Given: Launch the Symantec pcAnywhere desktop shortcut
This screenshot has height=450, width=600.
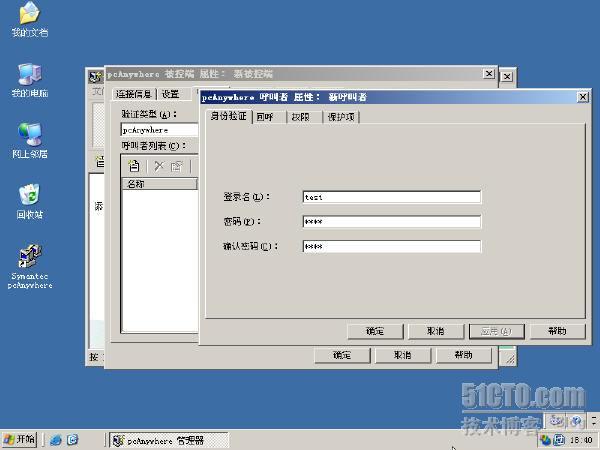Looking at the screenshot, I should [x=29, y=267].
